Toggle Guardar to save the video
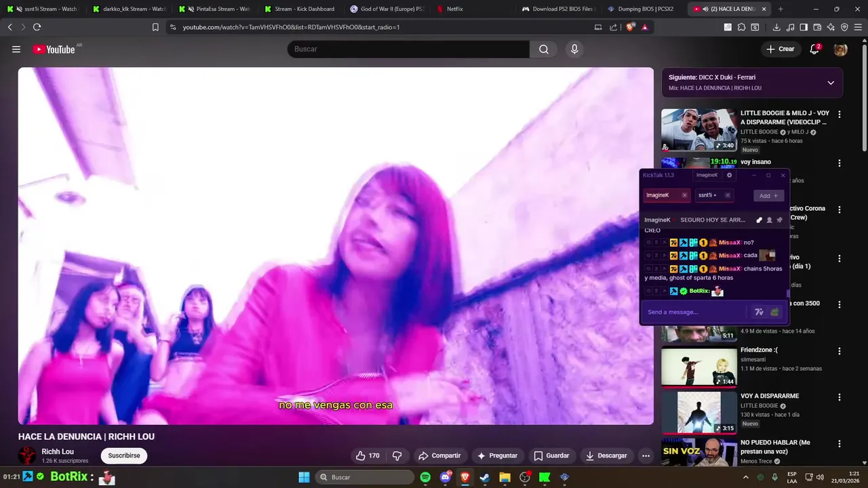Screen dimensions: 868x488 tap(551, 455)
